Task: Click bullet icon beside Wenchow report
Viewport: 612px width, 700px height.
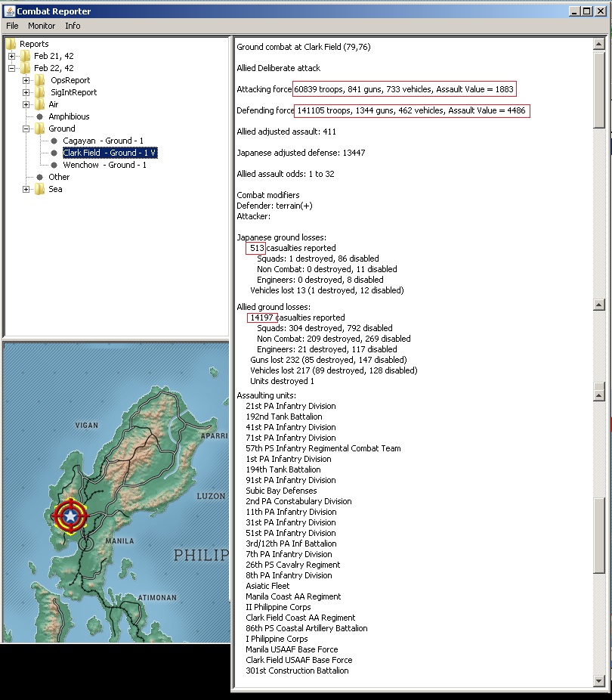Action: 54,165
